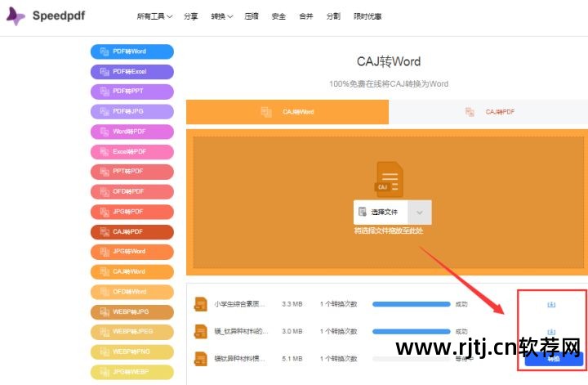This screenshot has height=385, width=588.
Task: Select PPT转PDF in the sidebar
Action: point(132,172)
